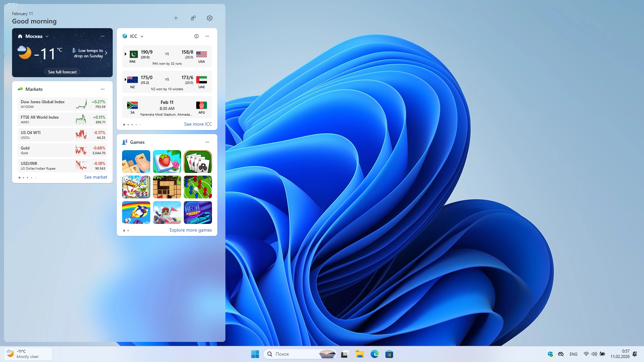Expand NZ vs UAE match details
This screenshot has width=644, height=362.
pos(125,79)
